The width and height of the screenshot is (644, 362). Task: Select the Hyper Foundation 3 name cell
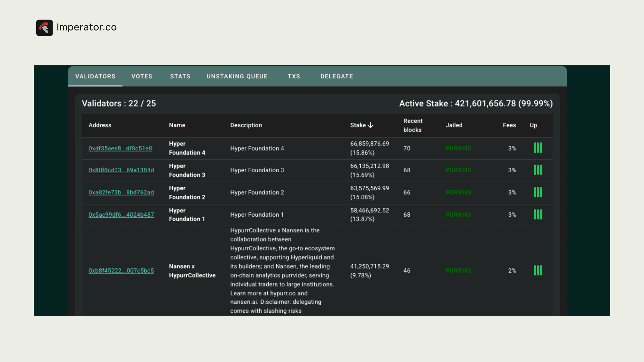tap(187, 170)
